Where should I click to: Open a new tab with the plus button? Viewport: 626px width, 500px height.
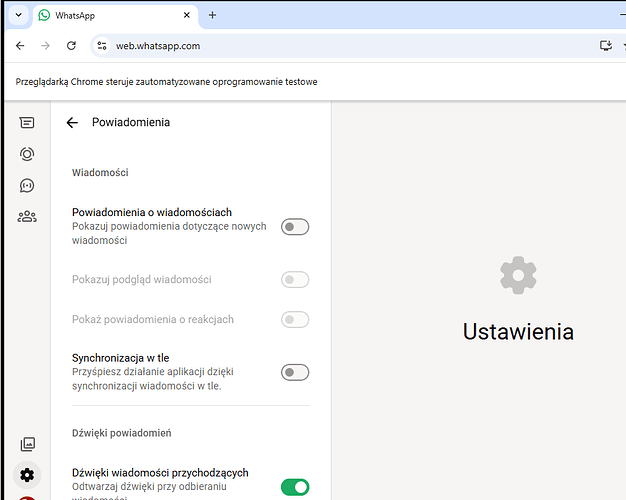click(212, 15)
